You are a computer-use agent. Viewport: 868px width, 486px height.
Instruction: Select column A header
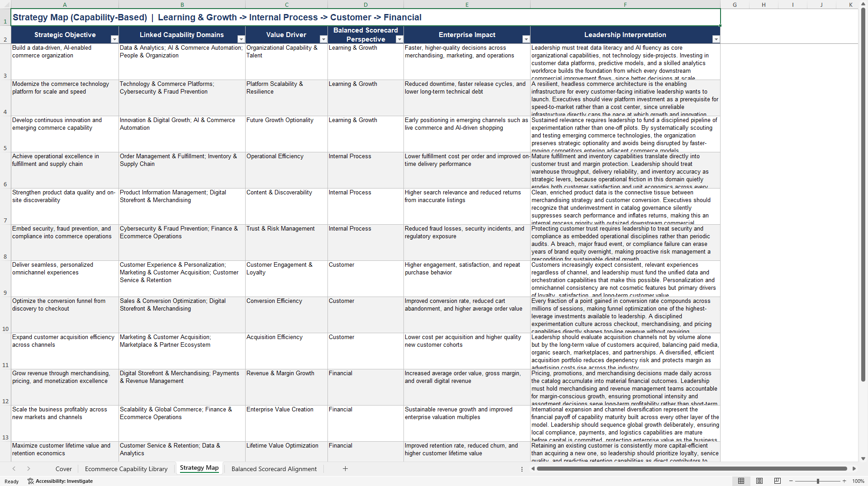point(65,5)
